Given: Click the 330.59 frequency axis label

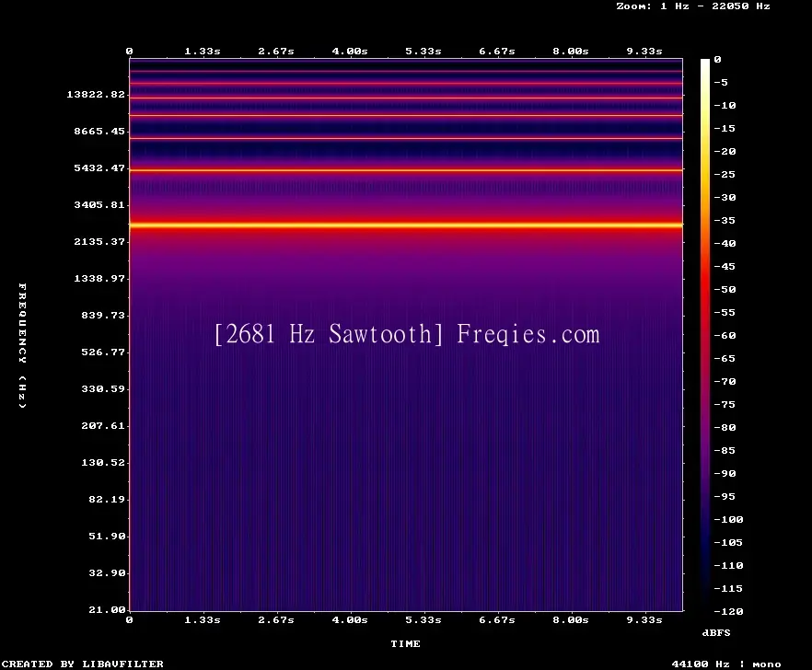Looking at the screenshot, I should click(103, 388).
